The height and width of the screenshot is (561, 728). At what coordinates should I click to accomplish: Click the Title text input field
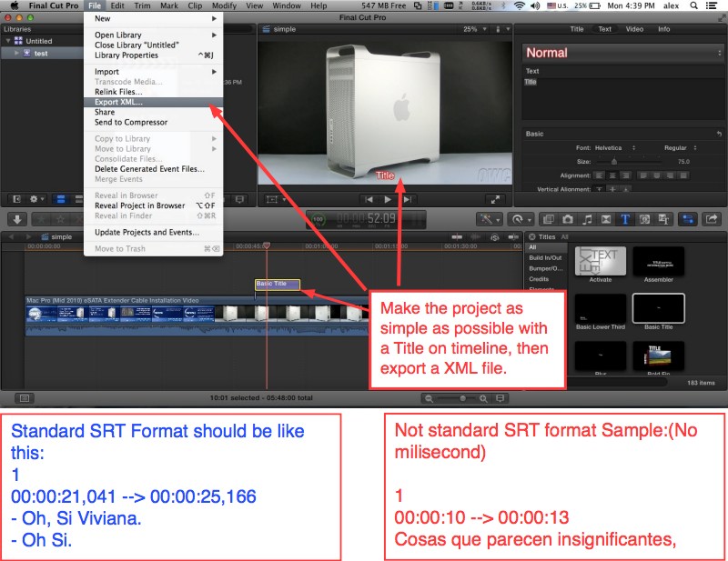[x=622, y=97]
